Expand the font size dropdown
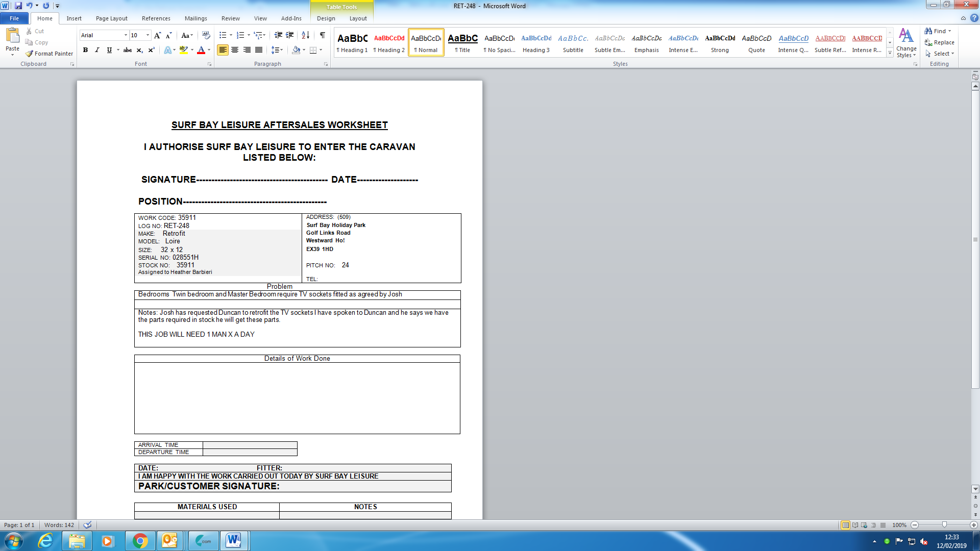The width and height of the screenshot is (980, 551). (x=148, y=35)
